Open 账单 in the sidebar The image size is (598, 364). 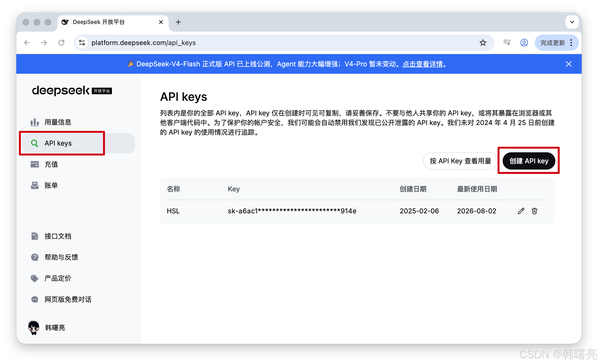coord(51,185)
